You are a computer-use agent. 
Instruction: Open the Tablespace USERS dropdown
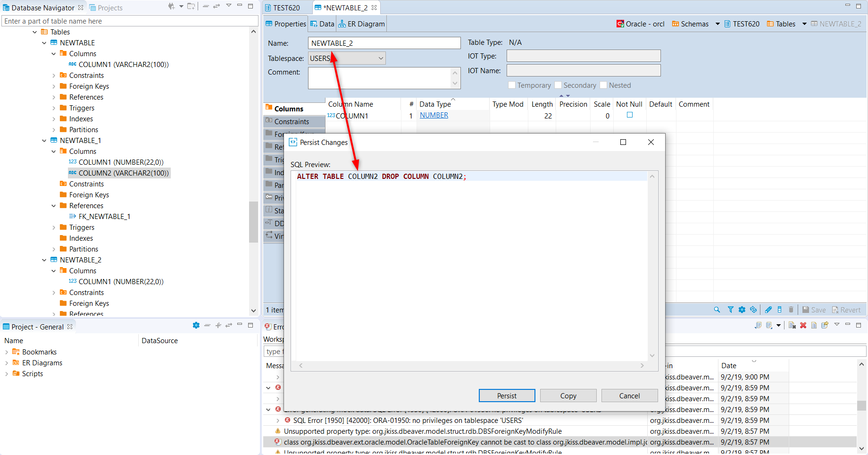click(x=380, y=58)
